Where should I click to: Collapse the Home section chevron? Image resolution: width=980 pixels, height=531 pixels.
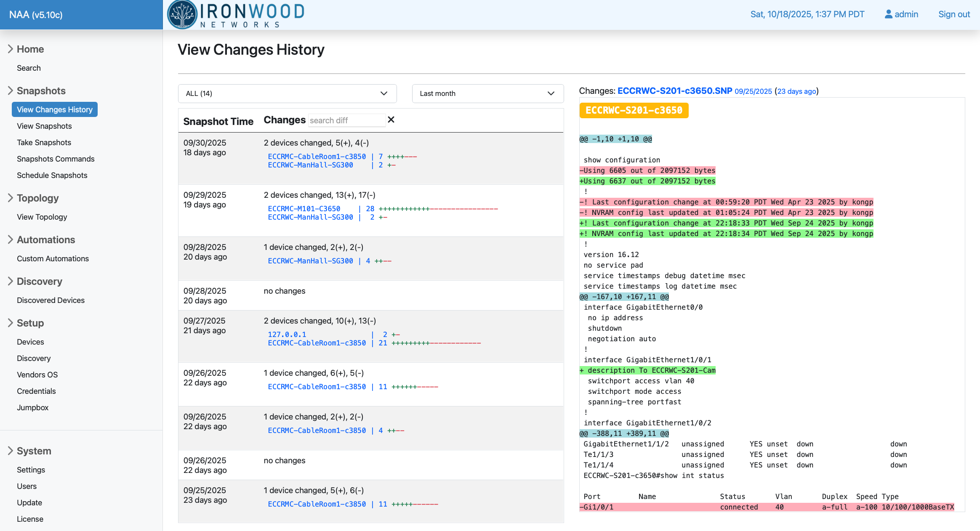point(11,49)
